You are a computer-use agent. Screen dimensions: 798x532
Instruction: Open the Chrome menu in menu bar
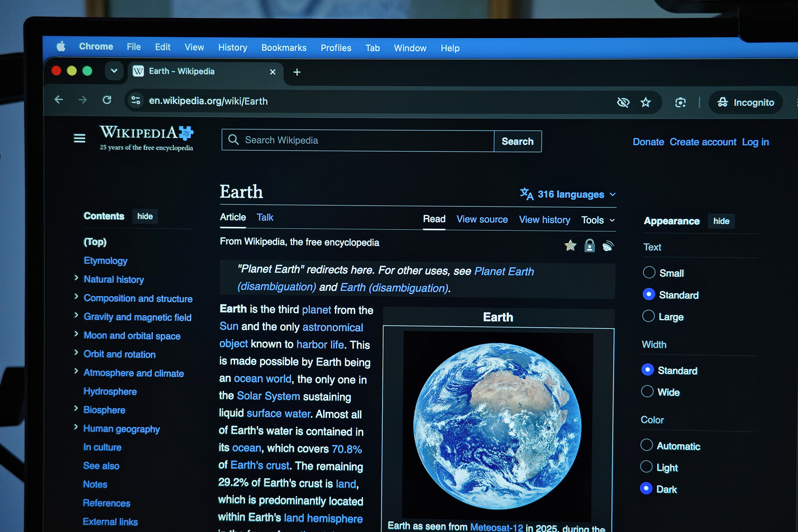coord(96,46)
